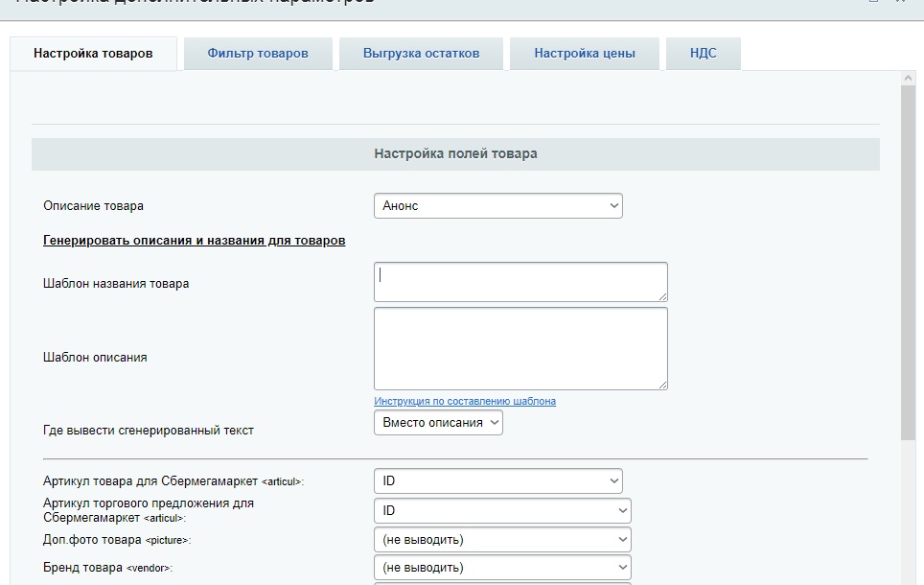Viewport: 924px width, 585px height.
Task: Open the Выгрузка остатков tab
Action: 421,54
